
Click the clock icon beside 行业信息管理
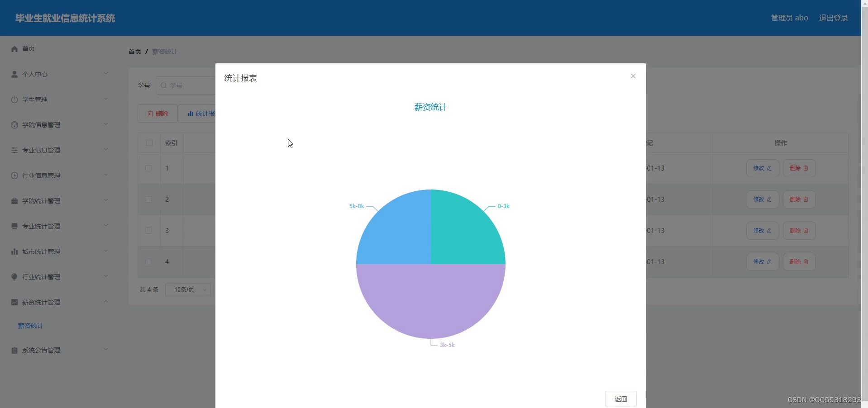pyautogui.click(x=14, y=176)
